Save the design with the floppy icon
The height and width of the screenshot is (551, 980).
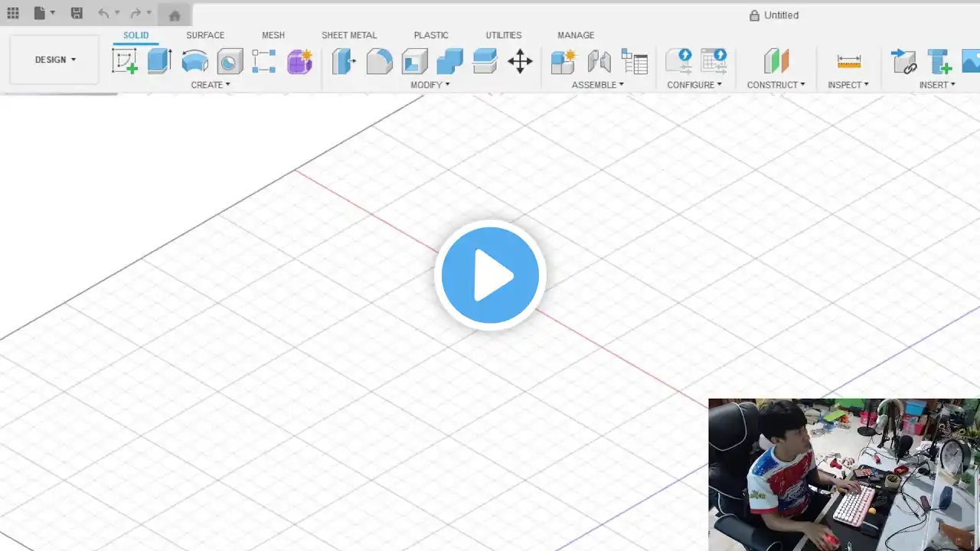point(77,13)
